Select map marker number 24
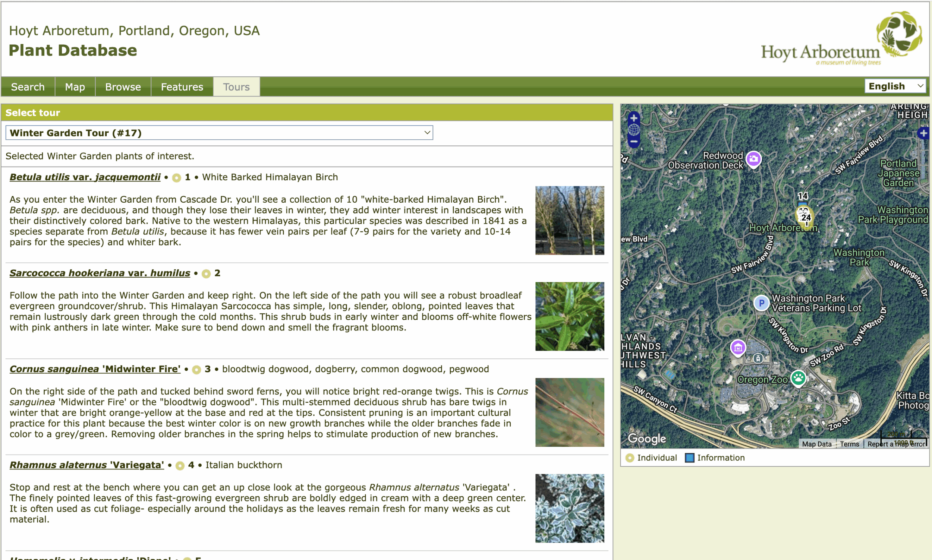This screenshot has height=560, width=932. point(806,217)
